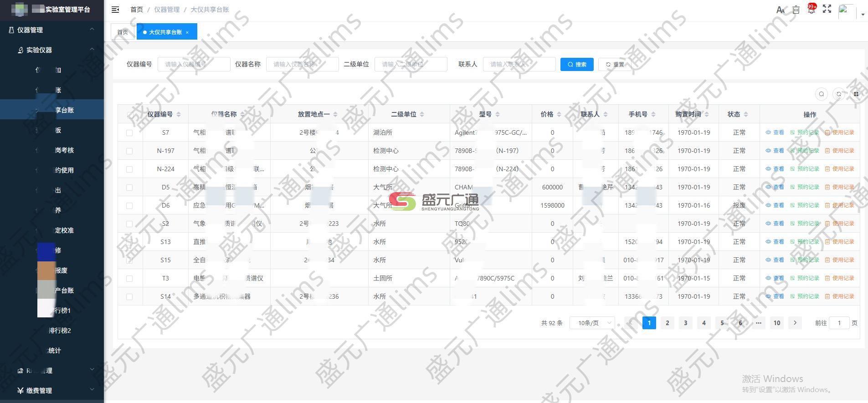Open the 10条/页 page size dropdown
868x403 pixels.
[592, 323]
